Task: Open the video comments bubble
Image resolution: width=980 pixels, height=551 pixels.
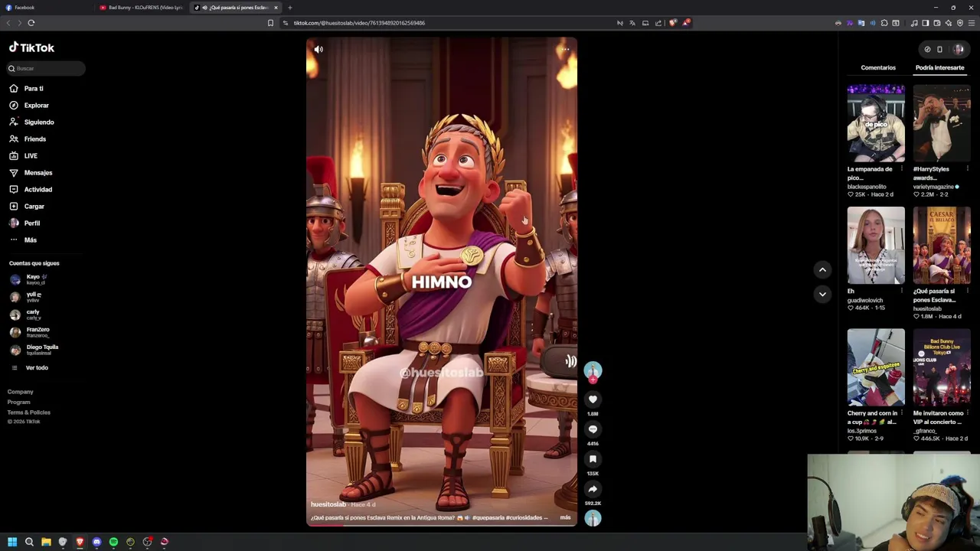Action: (593, 429)
